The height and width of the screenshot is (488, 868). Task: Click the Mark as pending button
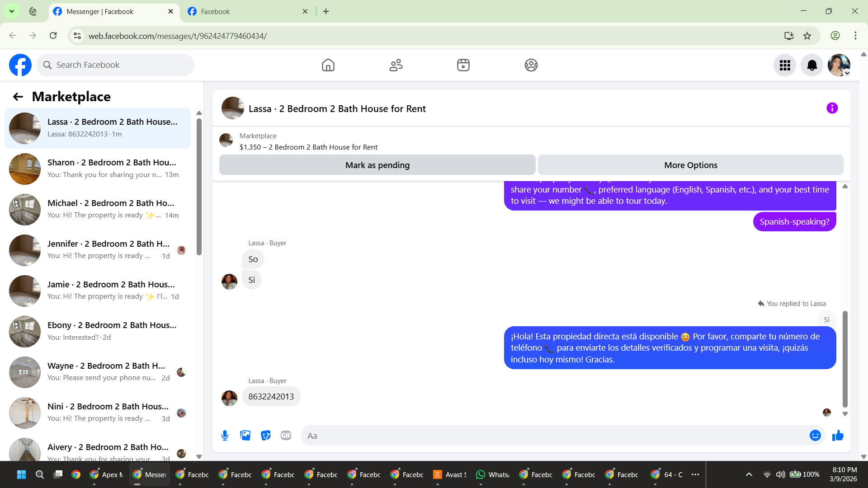click(x=377, y=165)
